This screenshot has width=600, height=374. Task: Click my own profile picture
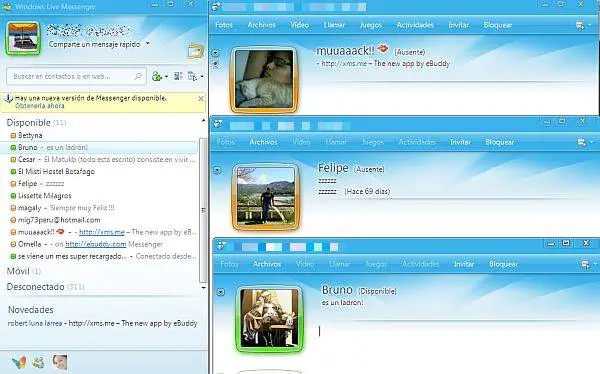pos(23,38)
